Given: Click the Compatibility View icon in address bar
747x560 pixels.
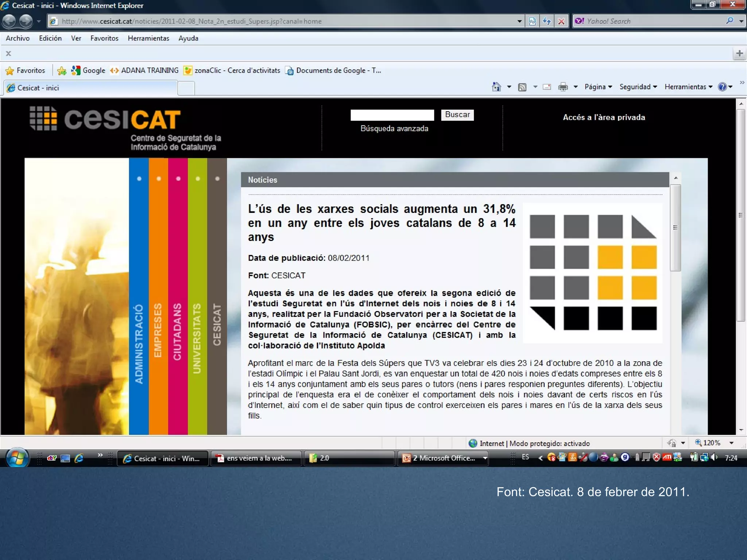Looking at the screenshot, I should pos(532,21).
